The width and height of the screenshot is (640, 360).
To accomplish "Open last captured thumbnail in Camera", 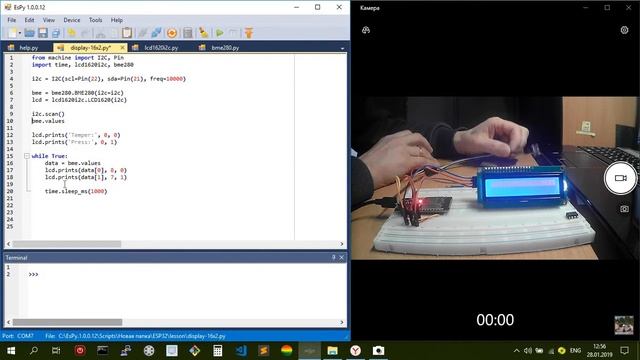I will (x=624, y=325).
